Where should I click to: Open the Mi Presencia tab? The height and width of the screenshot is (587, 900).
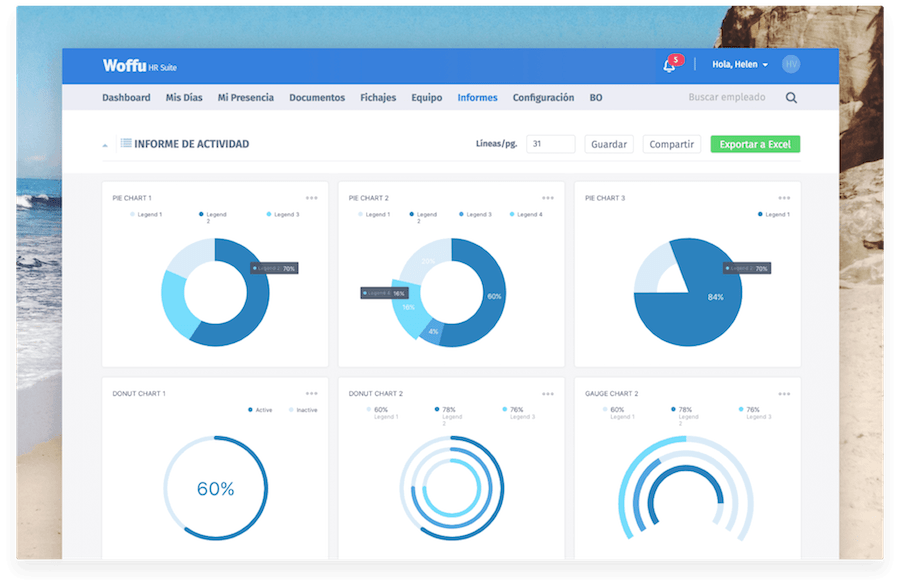click(246, 98)
